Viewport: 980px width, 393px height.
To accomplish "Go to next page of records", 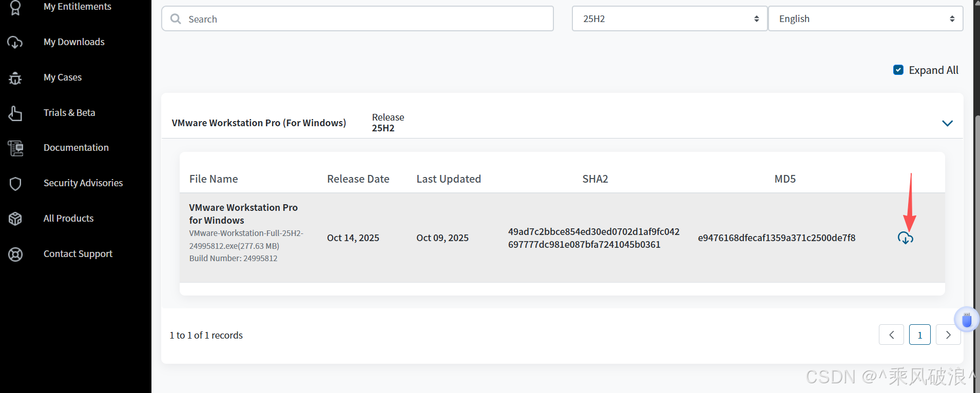I will 948,335.
